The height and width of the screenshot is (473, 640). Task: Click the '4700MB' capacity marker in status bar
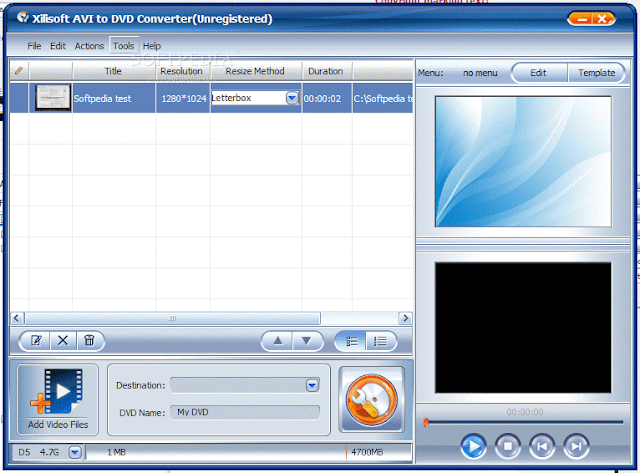(367, 452)
